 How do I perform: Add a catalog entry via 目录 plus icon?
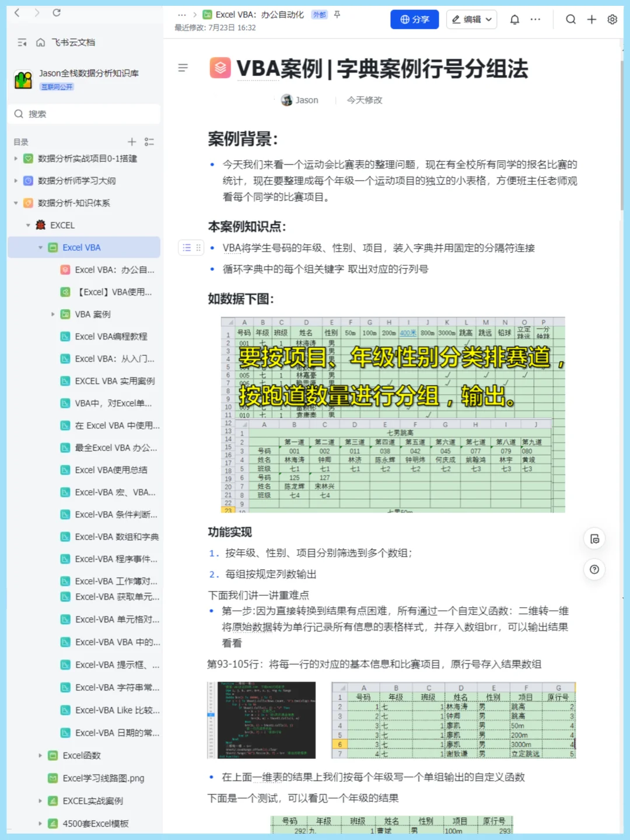coord(132,141)
